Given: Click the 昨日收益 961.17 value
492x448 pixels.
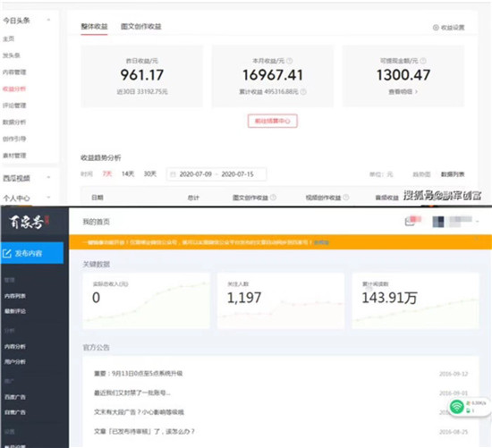Looking at the screenshot, I should 142,75.
